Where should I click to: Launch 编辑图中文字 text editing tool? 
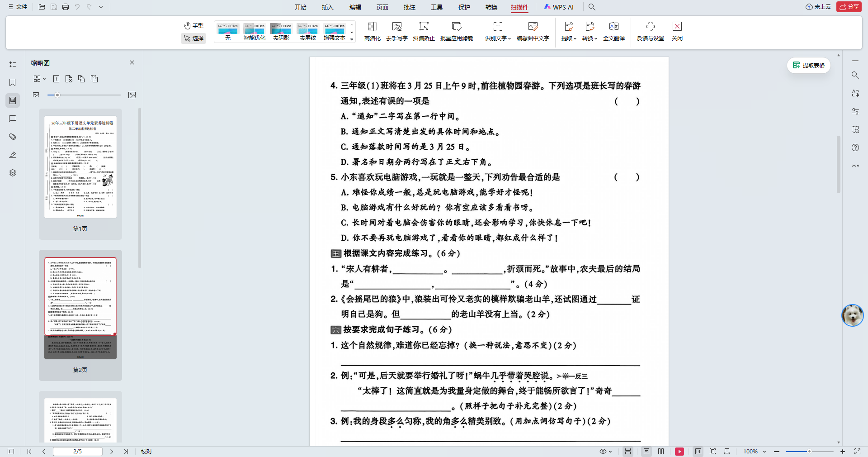533,31
